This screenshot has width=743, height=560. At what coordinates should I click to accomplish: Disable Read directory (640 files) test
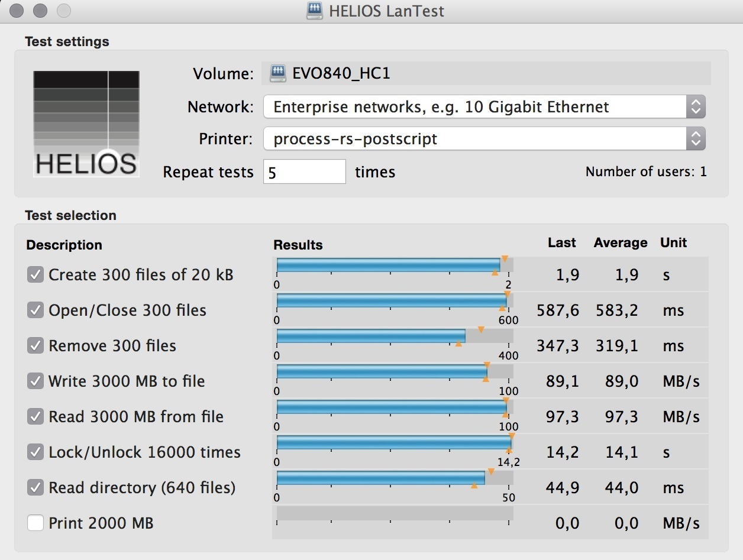click(x=35, y=487)
